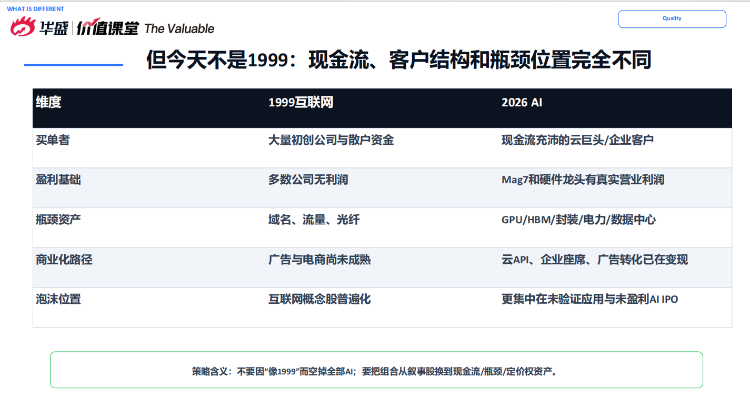The width and height of the screenshot is (750, 396).
Task: Select cell '大量初创公司与散户资金'
Action: pyautogui.click(x=331, y=140)
